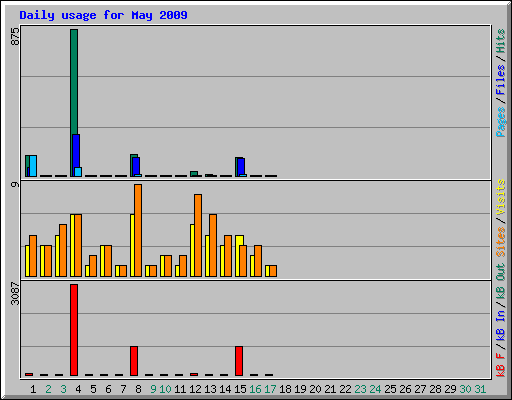The width and height of the screenshot is (512, 400).
Task: Click the 'kB In' legend label
Action: pos(500,325)
